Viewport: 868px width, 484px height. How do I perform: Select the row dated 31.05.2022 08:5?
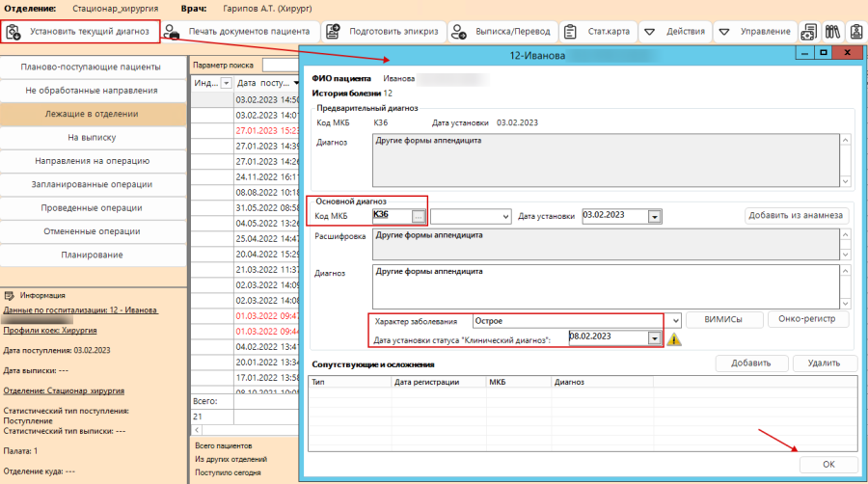coord(245,208)
